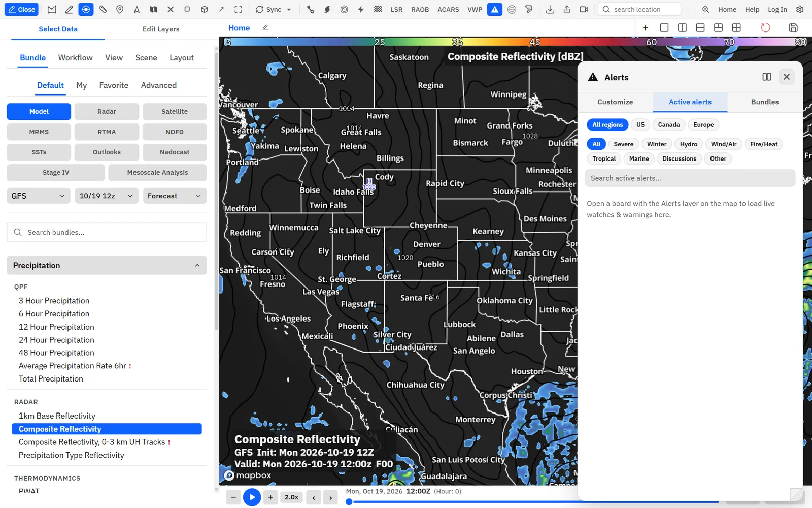The height and width of the screenshot is (508, 812).
Task: Toggle the Satellite data source button
Action: (175, 111)
